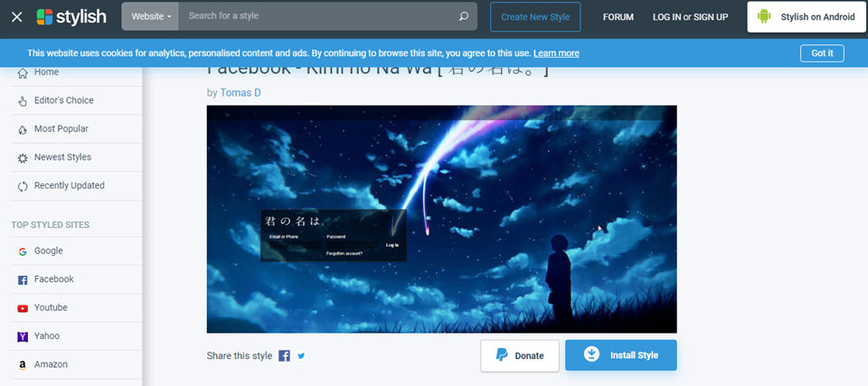Dismiss cookie notice with Got it

click(822, 53)
